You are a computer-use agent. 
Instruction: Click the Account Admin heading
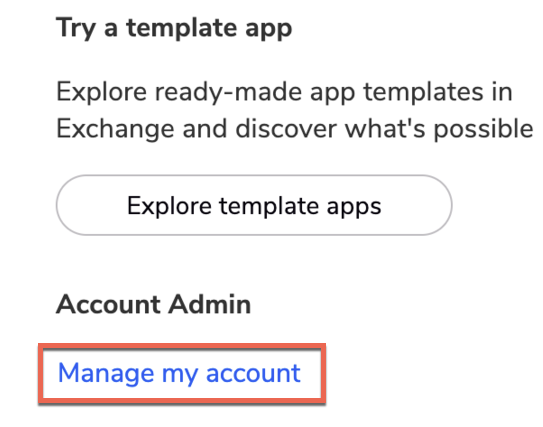tap(153, 304)
